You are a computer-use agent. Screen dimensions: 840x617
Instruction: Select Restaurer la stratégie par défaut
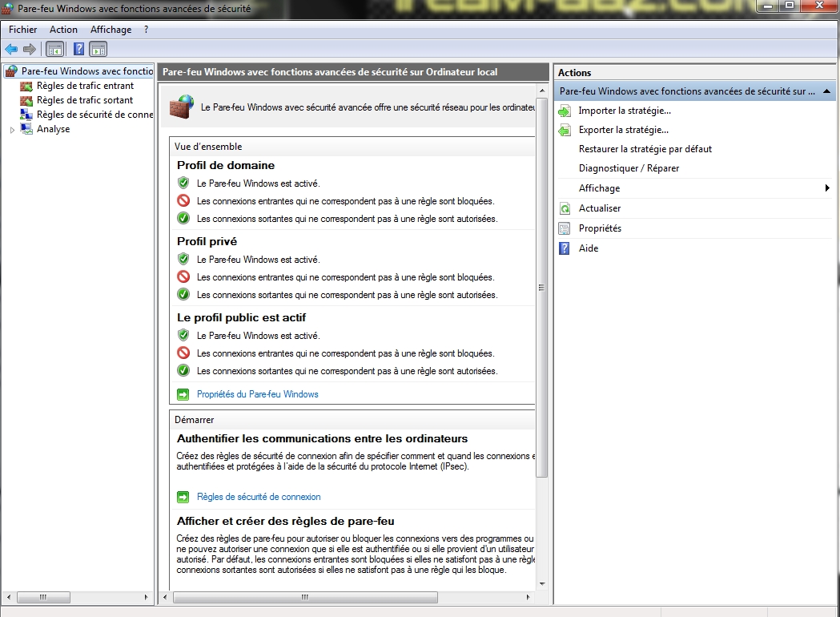pos(645,150)
